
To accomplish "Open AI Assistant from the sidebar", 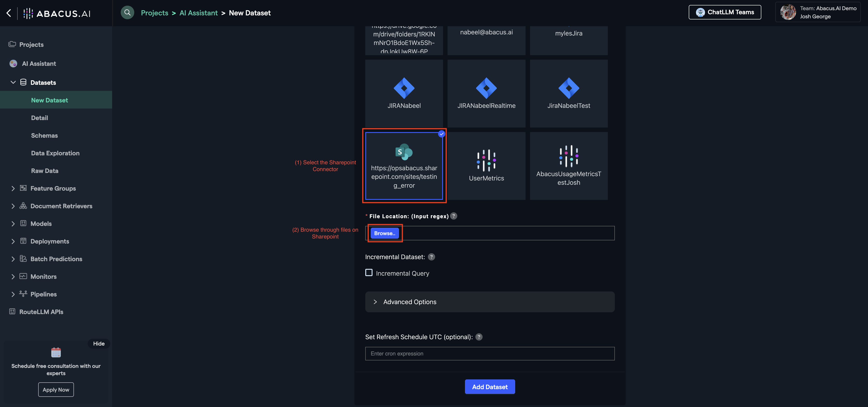I will [x=39, y=63].
